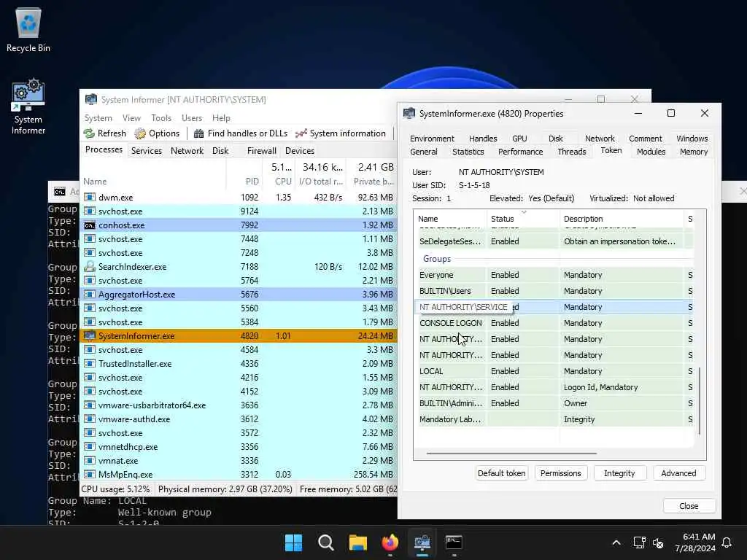The width and height of the screenshot is (747, 560).
Task: Collapse the Groups section header
Action: pyautogui.click(x=437, y=259)
